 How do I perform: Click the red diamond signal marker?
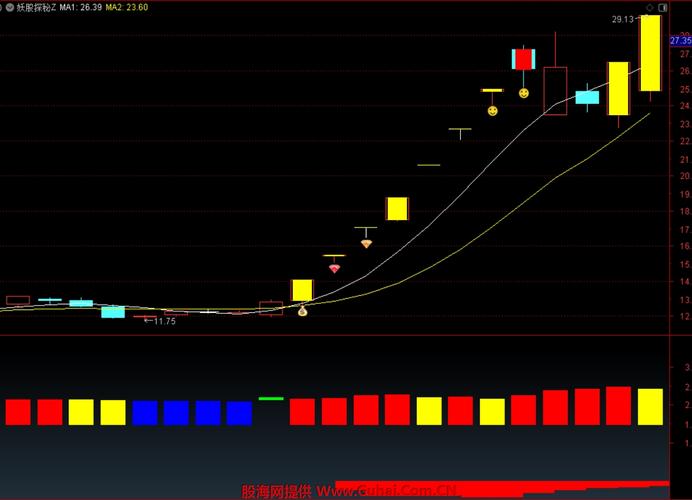click(334, 268)
